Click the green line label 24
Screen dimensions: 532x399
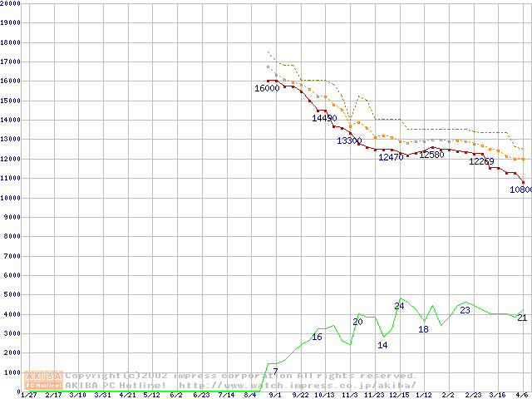(399, 306)
